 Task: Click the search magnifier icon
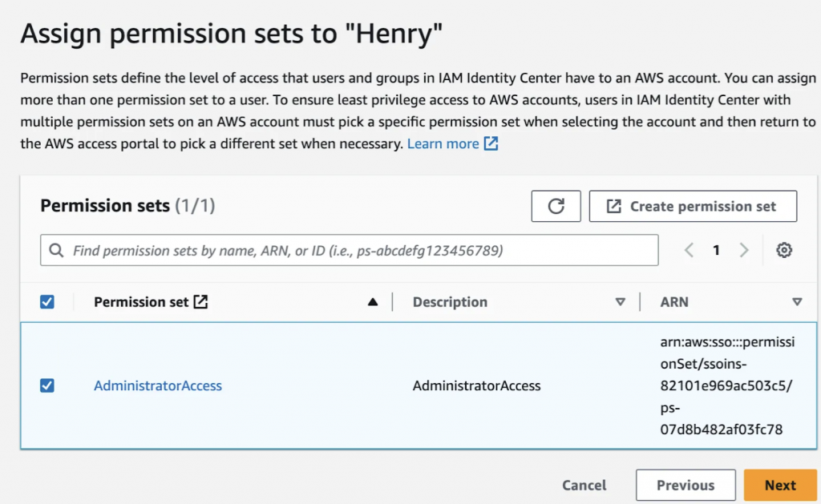tap(57, 251)
